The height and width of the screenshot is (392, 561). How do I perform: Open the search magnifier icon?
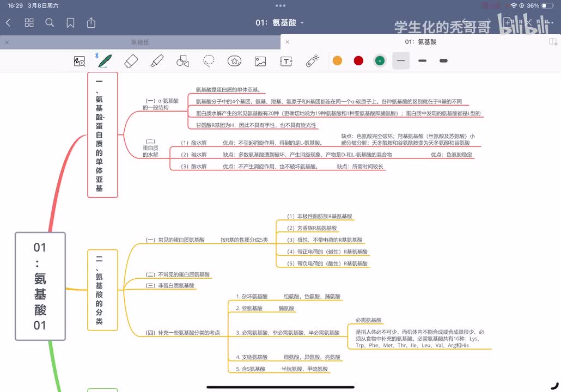point(50,23)
